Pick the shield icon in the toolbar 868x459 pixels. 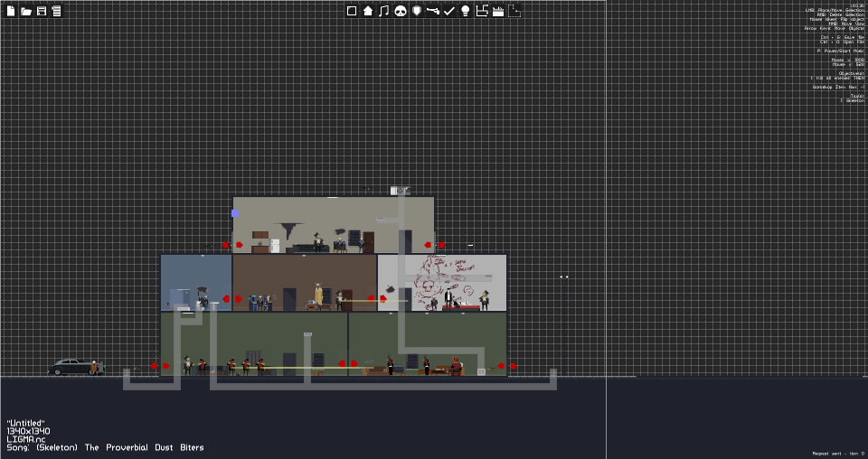(x=417, y=11)
